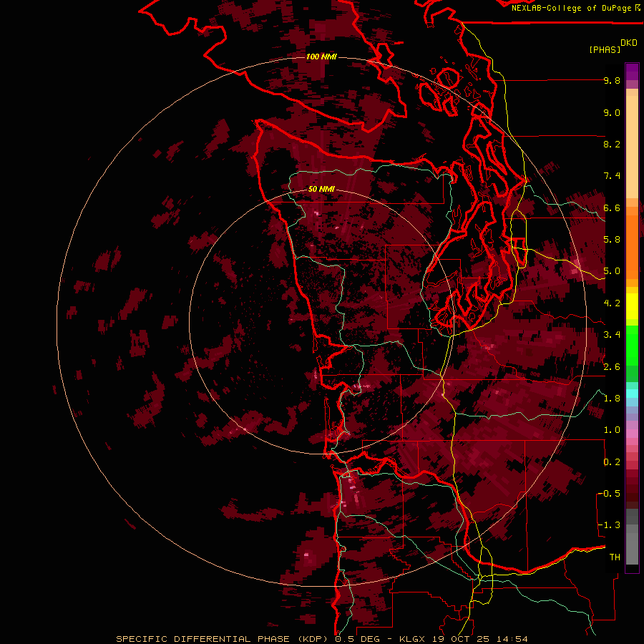Click the orange segment of the color bar
Viewport: 644px width, 644px height.
point(632,246)
